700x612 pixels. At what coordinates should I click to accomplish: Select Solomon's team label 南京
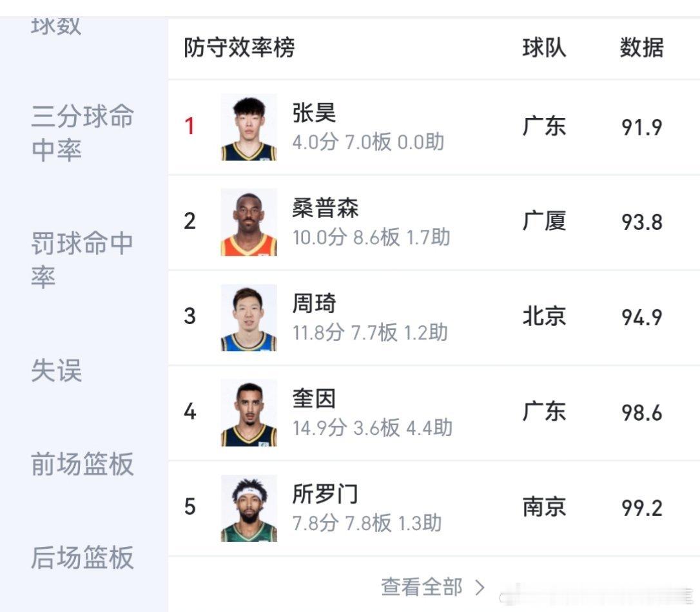coord(545,507)
